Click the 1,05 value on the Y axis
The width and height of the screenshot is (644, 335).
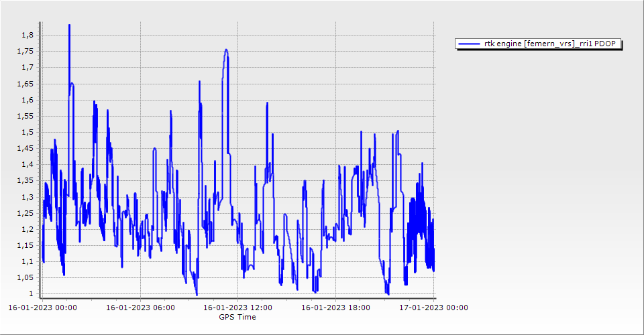pos(25,278)
